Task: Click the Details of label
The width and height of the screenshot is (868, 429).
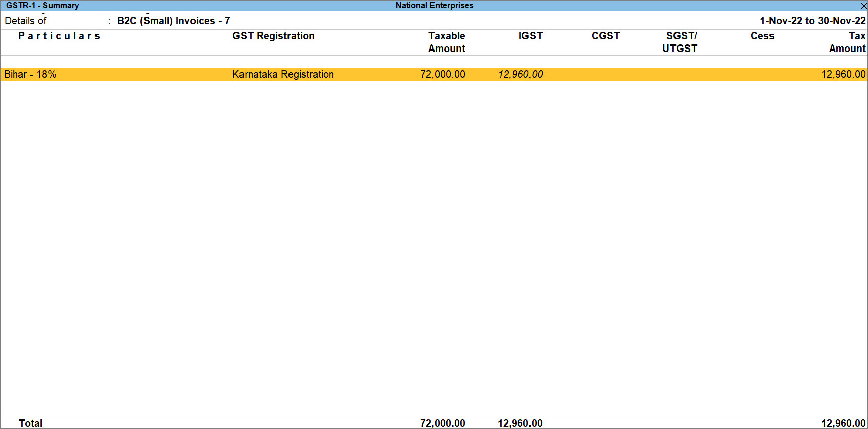Action: click(x=26, y=21)
